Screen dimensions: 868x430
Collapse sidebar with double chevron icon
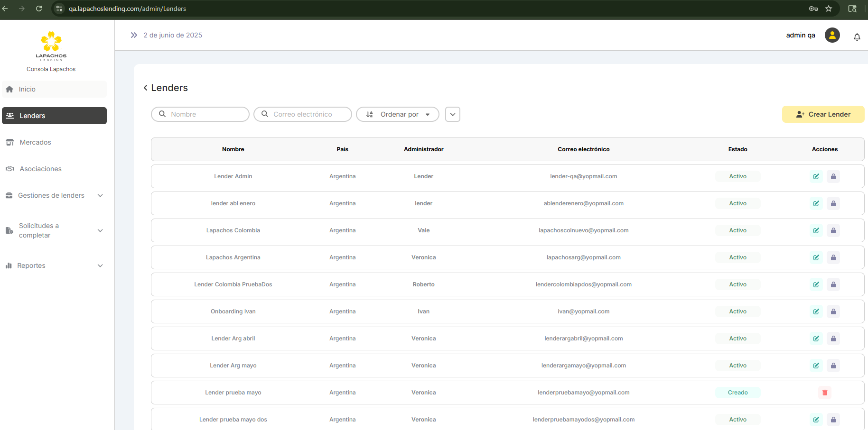134,35
